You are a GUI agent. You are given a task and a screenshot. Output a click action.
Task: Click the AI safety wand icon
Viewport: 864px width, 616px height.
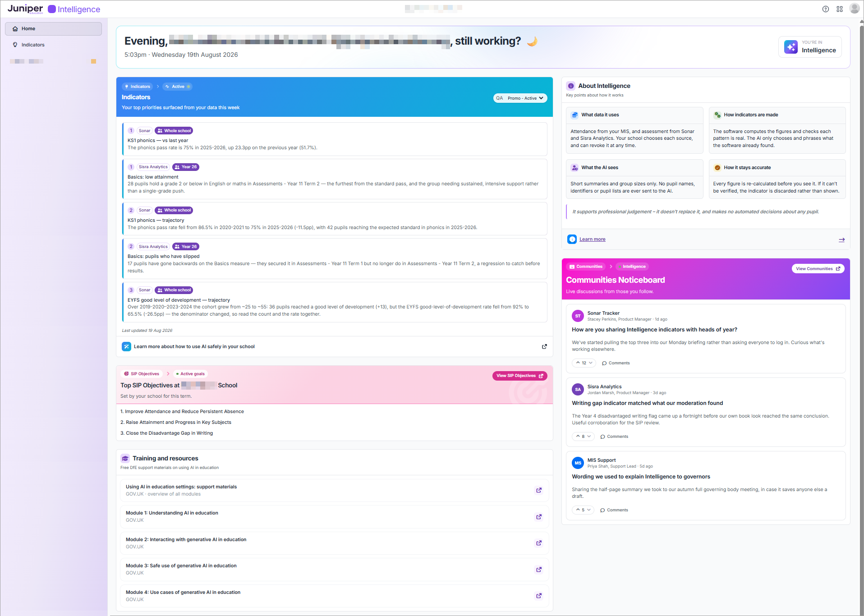(126, 346)
